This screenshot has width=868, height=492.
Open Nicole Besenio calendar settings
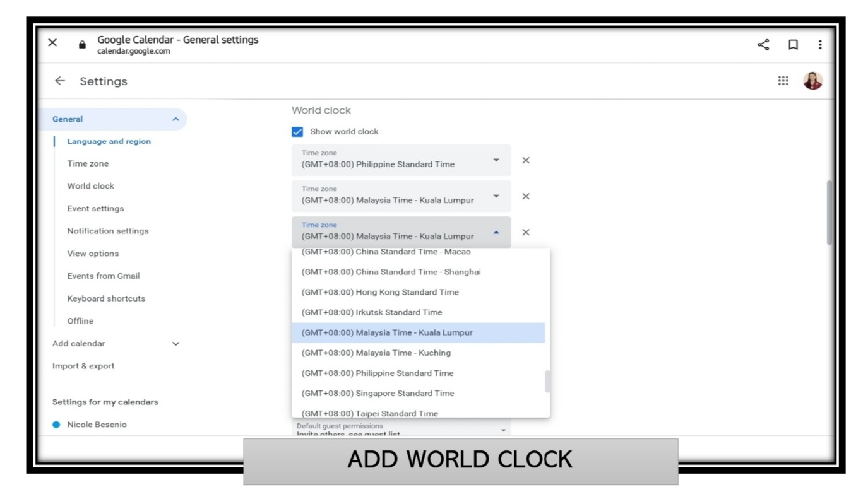coord(97,425)
